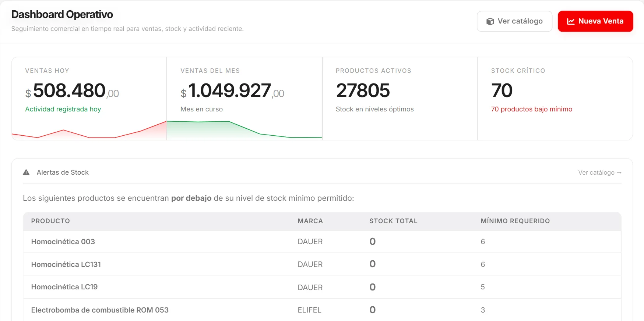The image size is (644, 321).
Task: Click the MARCA column header
Action: 310,221
